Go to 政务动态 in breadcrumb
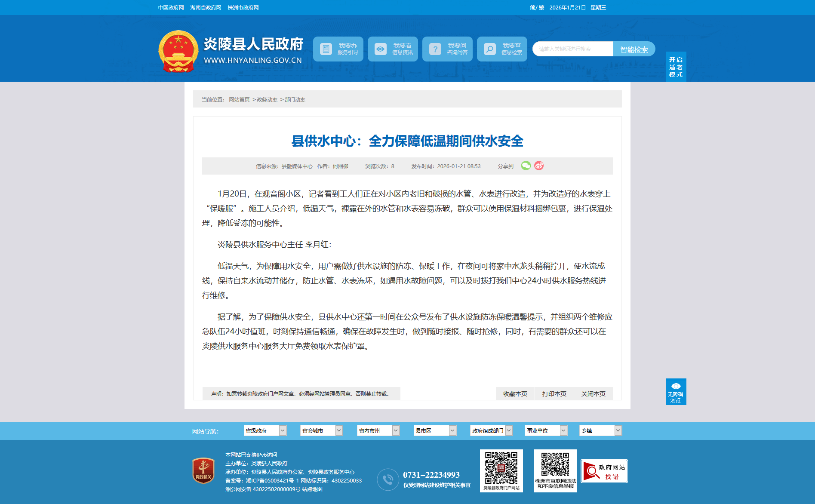The height and width of the screenshot is (504, 815). pos(267,100)
